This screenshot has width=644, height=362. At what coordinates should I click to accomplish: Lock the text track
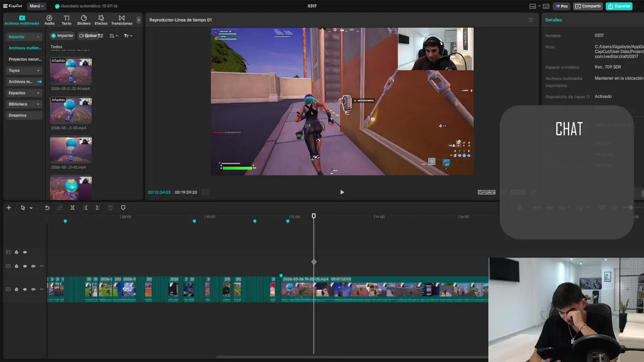click(x=16, y=252)
